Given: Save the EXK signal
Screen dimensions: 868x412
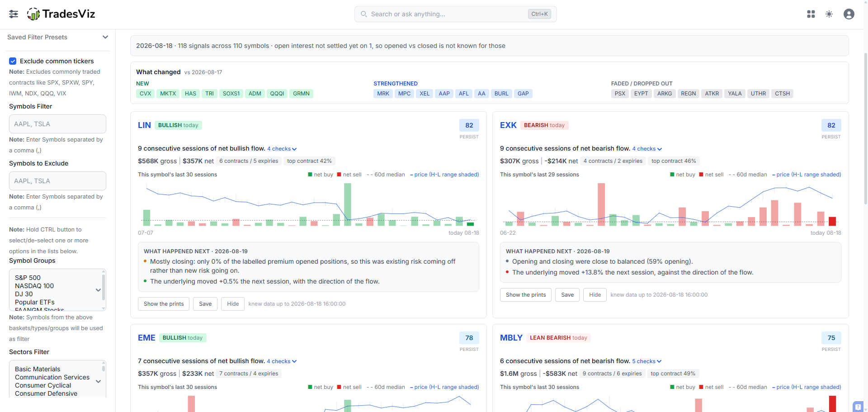Looking at the screenshot, I should [567, 295].
